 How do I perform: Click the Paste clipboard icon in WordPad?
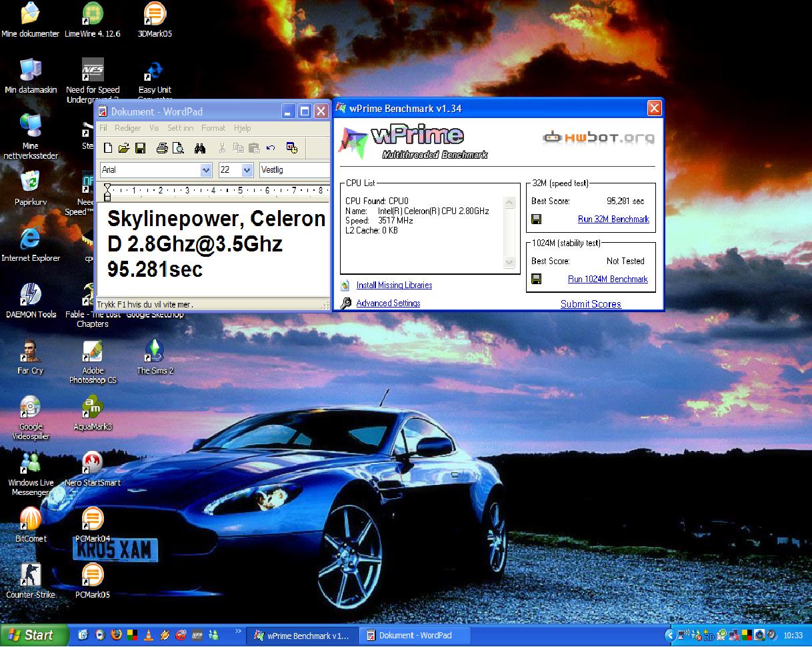254,148
